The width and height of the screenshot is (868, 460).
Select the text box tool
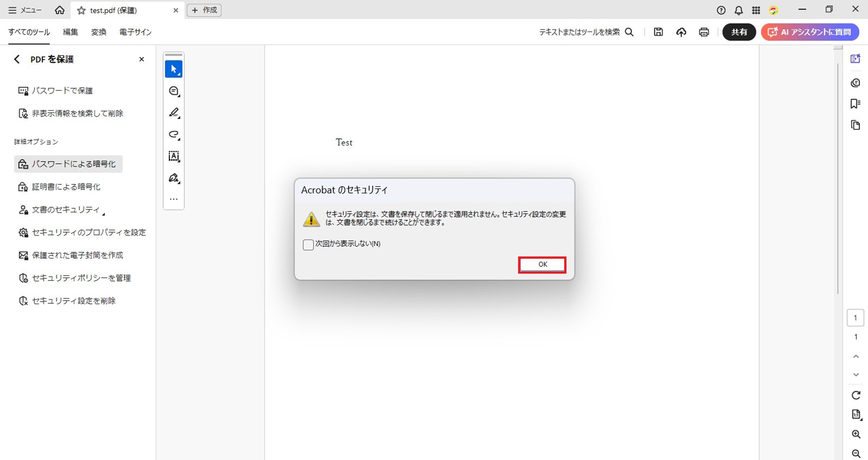[174, 156]
